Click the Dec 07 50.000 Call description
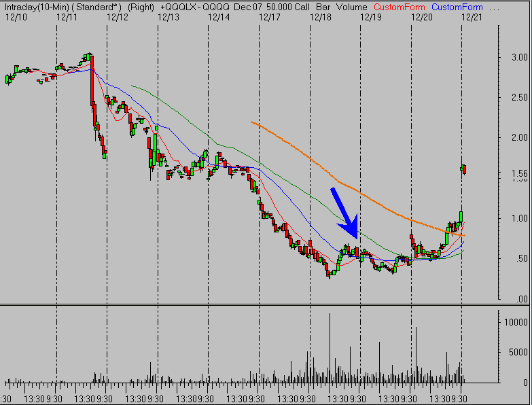Image resolution: width=532 pixels, height=405 pixels. tap(271, 7)
